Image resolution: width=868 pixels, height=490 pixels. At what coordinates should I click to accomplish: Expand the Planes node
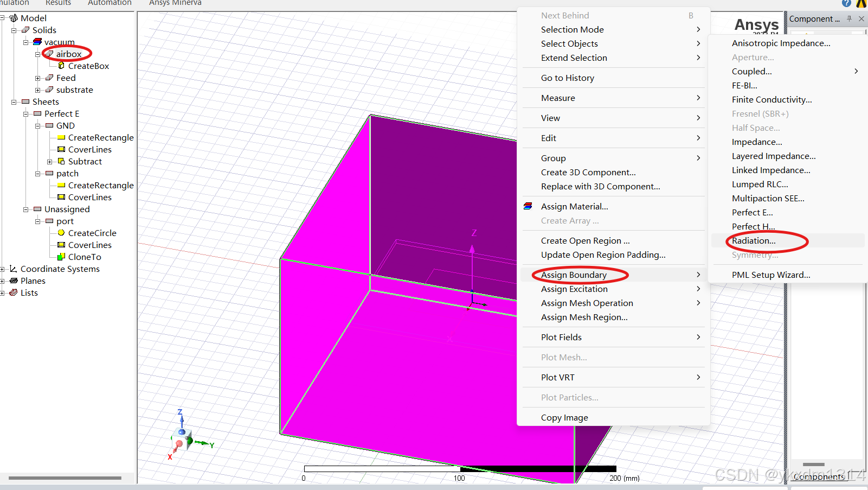click(2, 281)
